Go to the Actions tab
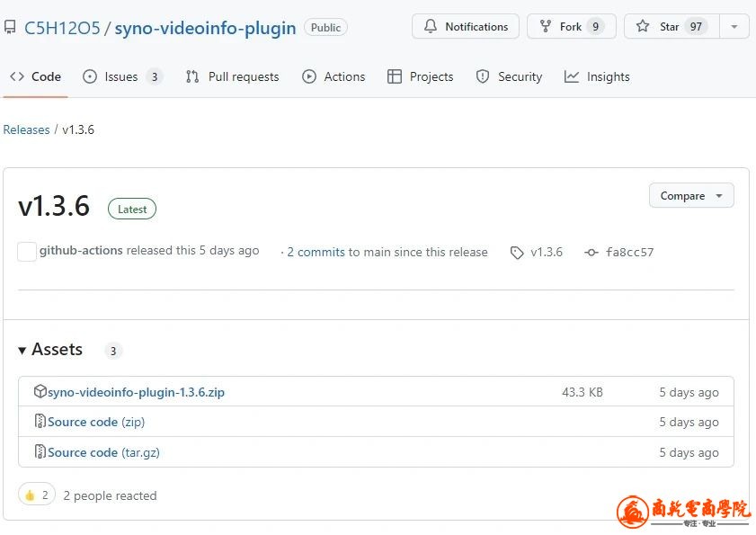This screenshot has height=535, width=756. point(334,76)
